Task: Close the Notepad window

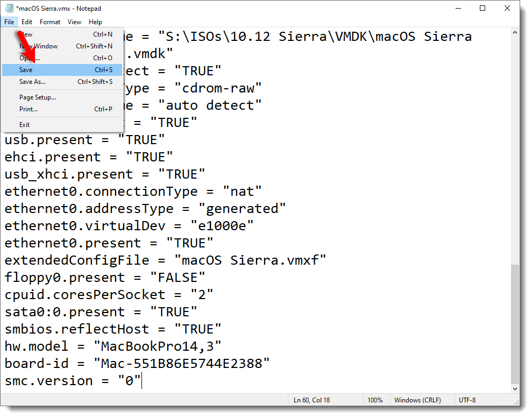Action: (507, 9)
